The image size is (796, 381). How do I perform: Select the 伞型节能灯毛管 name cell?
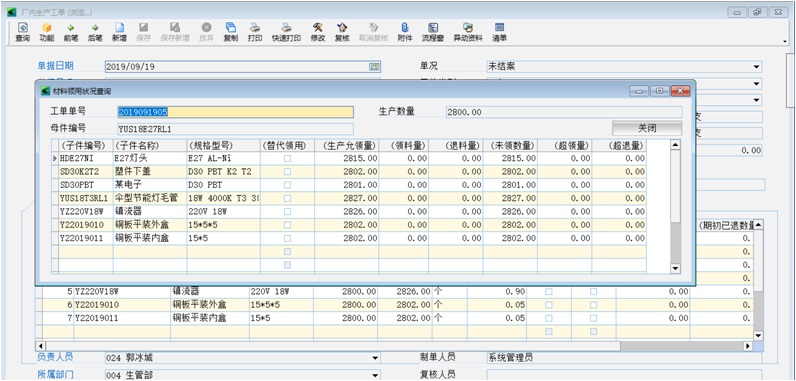150,198
